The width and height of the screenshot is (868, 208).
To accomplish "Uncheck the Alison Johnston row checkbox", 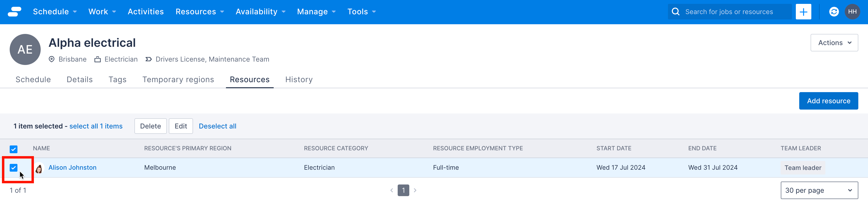I will (14, 168).
